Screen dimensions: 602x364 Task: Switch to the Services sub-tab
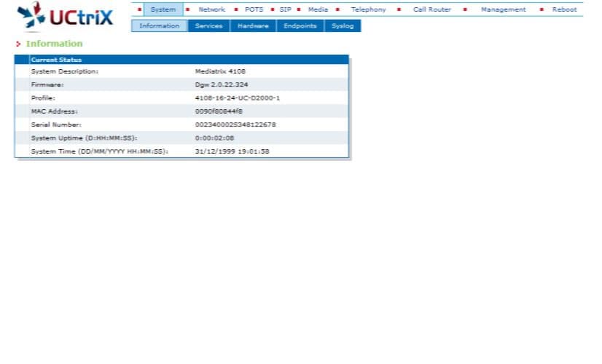[x=208, y=25]
